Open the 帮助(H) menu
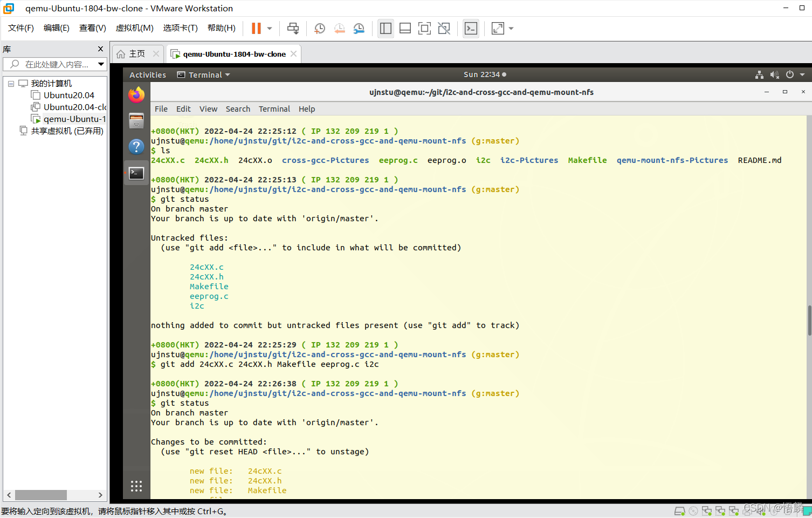Viewport: 812px width, 518px height. (222, 28)
